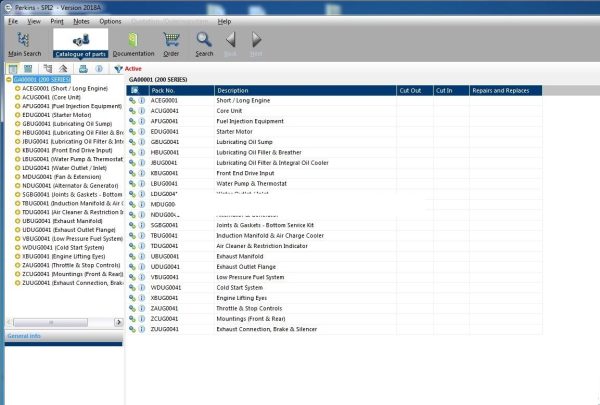Image resolution: width=600 pixels, height=405 pixels.
Task: Click the info icon in tree toolbar
Action: click(x=99, y=69)
